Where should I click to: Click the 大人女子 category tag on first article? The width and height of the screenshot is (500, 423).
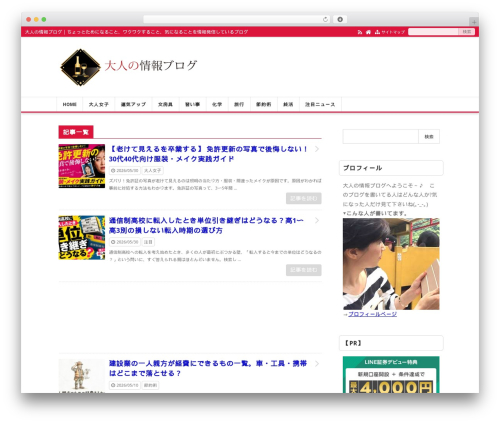(153, 170)
